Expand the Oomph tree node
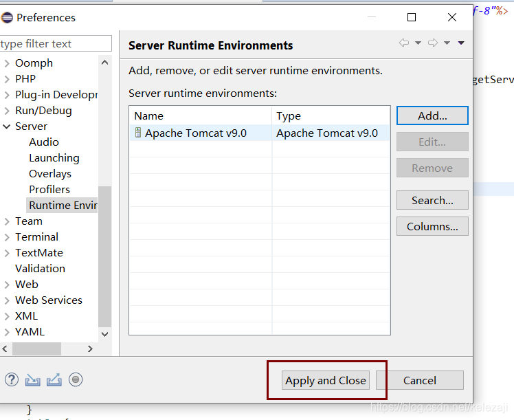This screenshot has width=514, height=420. [x=7, y=63]
